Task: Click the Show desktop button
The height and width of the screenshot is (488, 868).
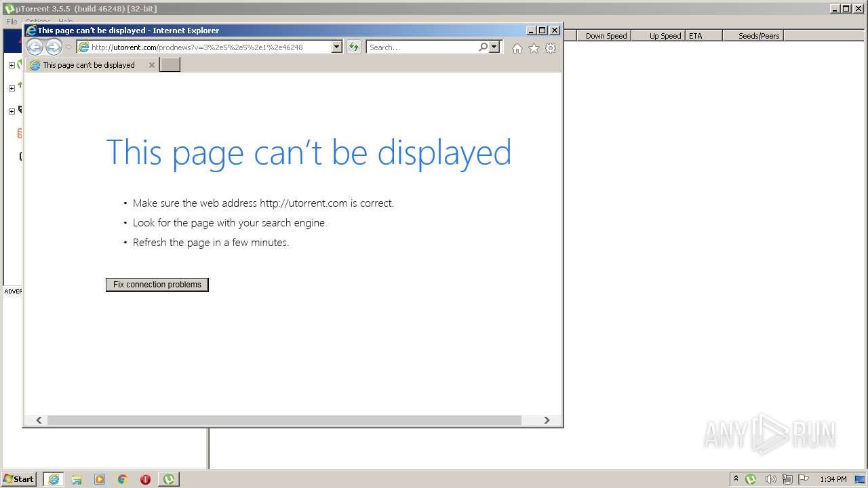Action: (861, 479)
